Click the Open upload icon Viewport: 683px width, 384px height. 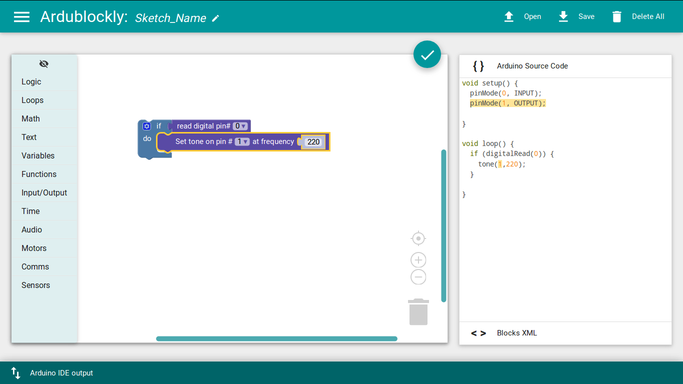click(509, 17)
